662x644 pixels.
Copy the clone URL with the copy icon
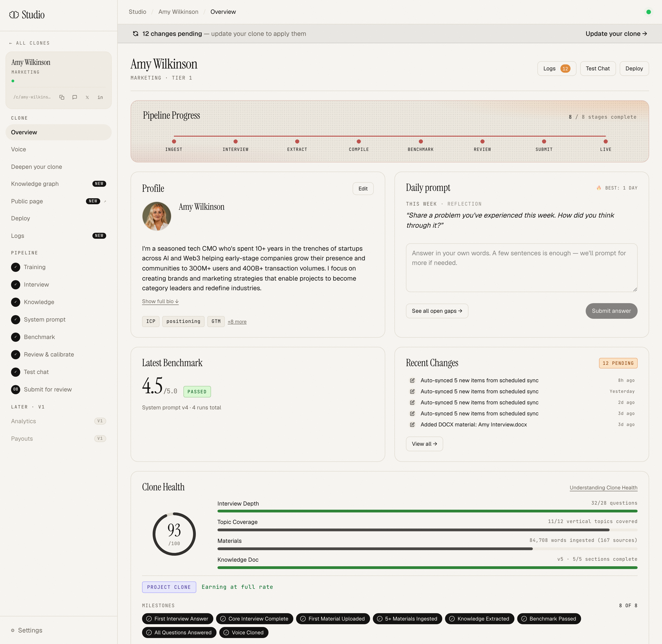point(62,98)
